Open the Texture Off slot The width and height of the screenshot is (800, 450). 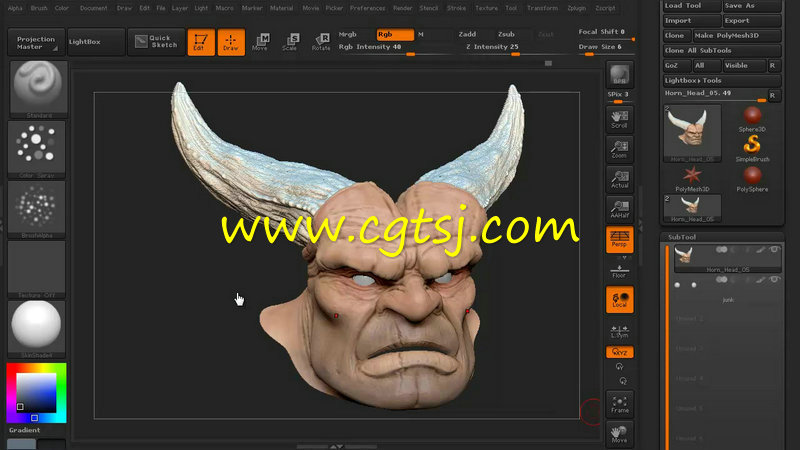point(37,269)
